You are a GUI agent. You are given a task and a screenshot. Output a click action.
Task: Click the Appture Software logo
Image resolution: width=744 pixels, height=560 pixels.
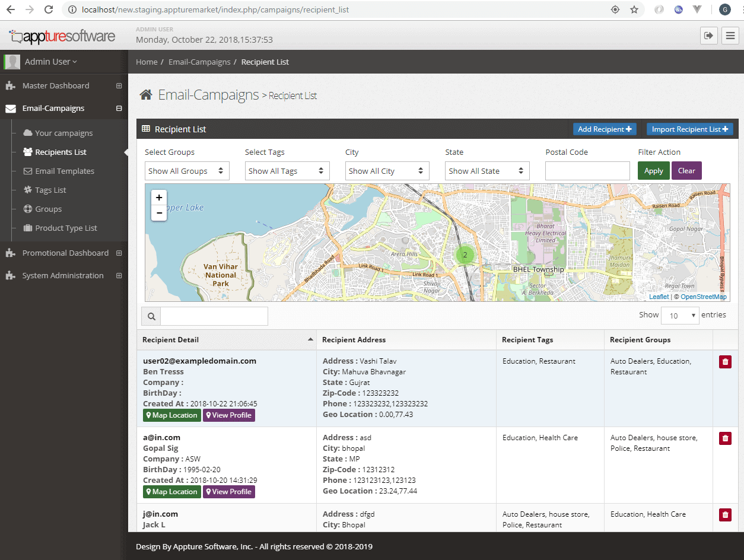pyautogui.click(x=62, y=36)
